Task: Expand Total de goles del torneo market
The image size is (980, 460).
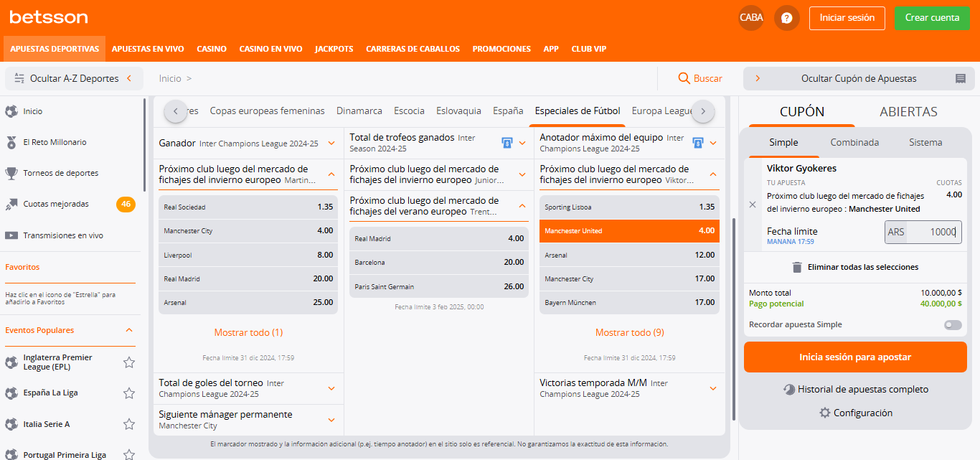Action: point(331,388)
